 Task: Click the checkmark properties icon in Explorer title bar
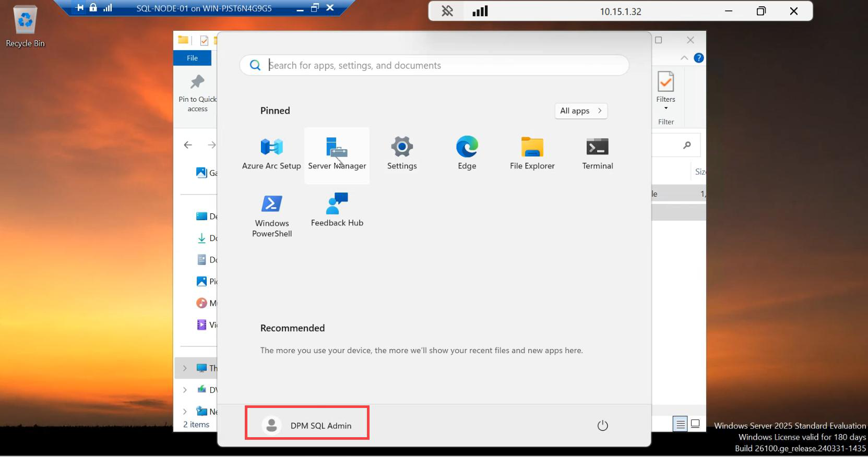(204, 40)
